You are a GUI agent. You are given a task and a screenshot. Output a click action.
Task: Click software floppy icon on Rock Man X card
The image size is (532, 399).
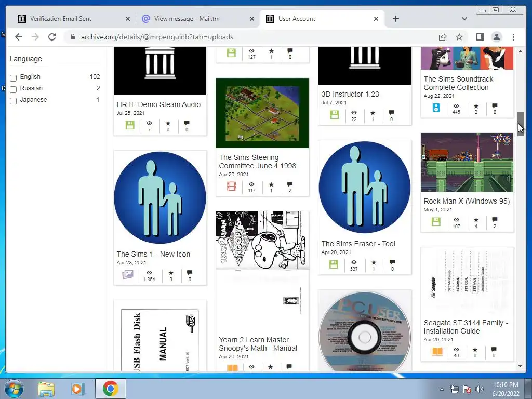pos(436,222)
